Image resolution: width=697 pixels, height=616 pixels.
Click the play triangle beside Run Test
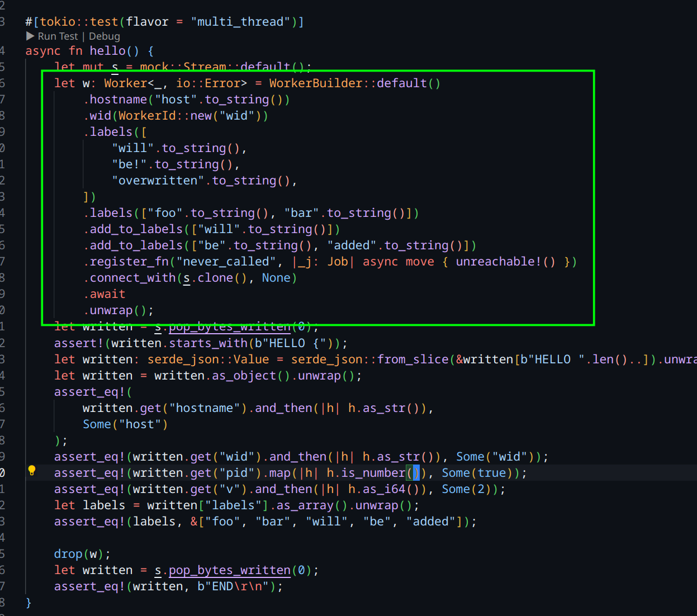tap(30, 36)
